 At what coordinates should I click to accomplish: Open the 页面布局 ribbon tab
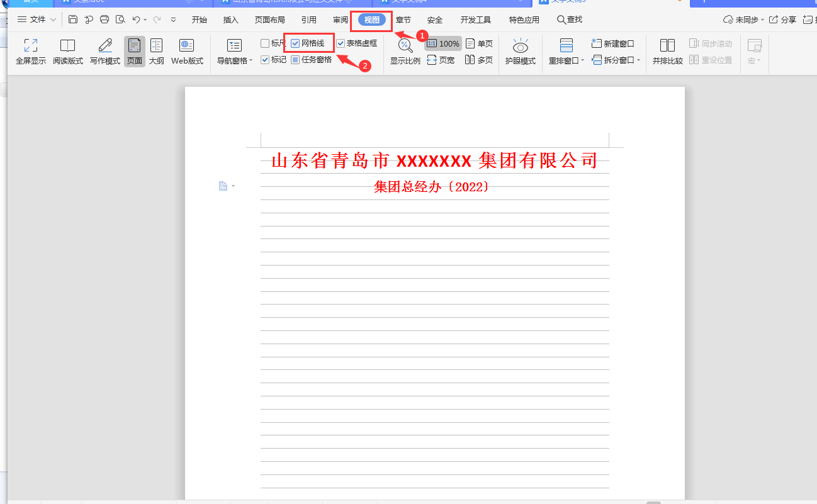(x=270, y=20)
